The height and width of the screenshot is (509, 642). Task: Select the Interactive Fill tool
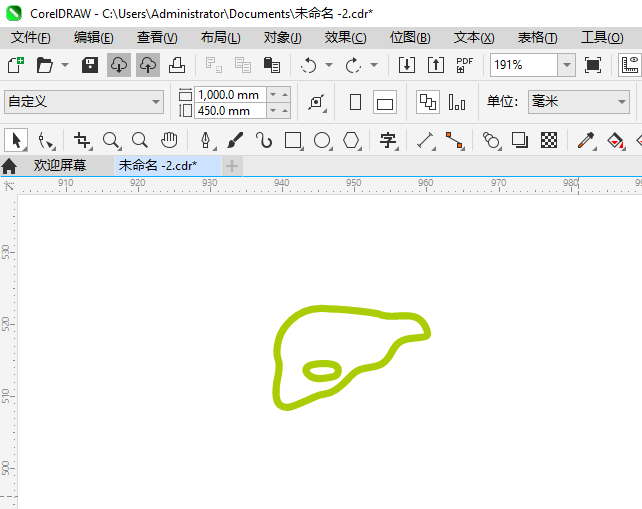tap(615, 140)
